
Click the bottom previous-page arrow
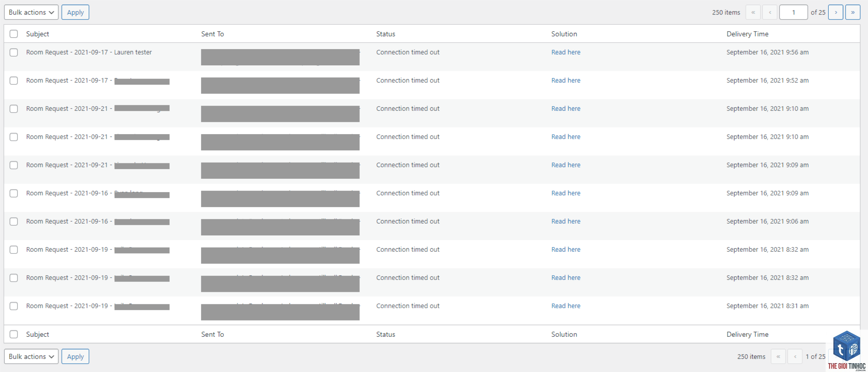click(795, 356)
